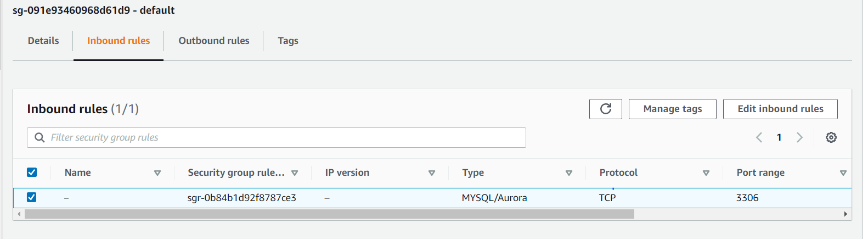Image resolution: width=868 pixels, height=239 pixels.
Task: Sort by IP version column arrow
Action: 432,173
